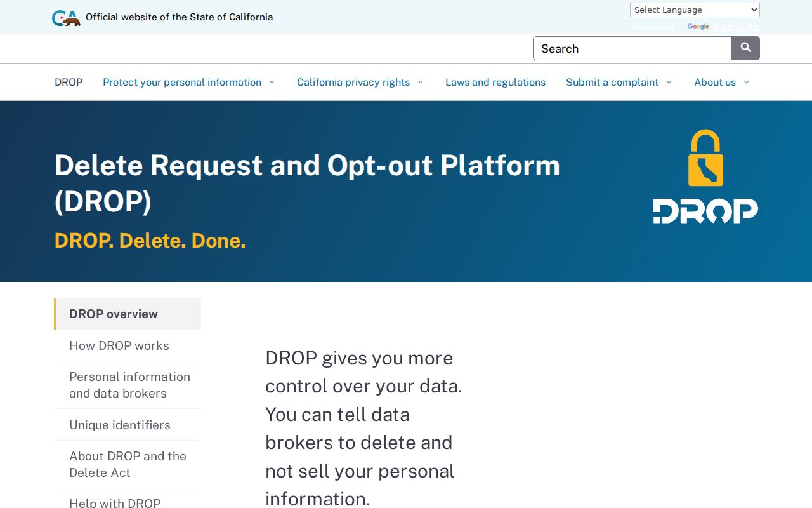This screenshot has height=508, width=812.
Task: Open Unique identifiers page
Action: [x=128, y=425]
